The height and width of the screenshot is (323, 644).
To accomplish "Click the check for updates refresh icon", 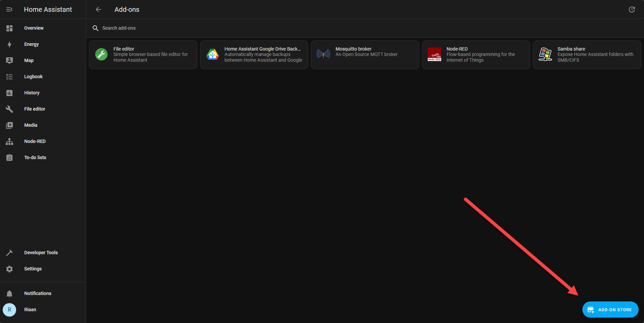I will (632, 9).
